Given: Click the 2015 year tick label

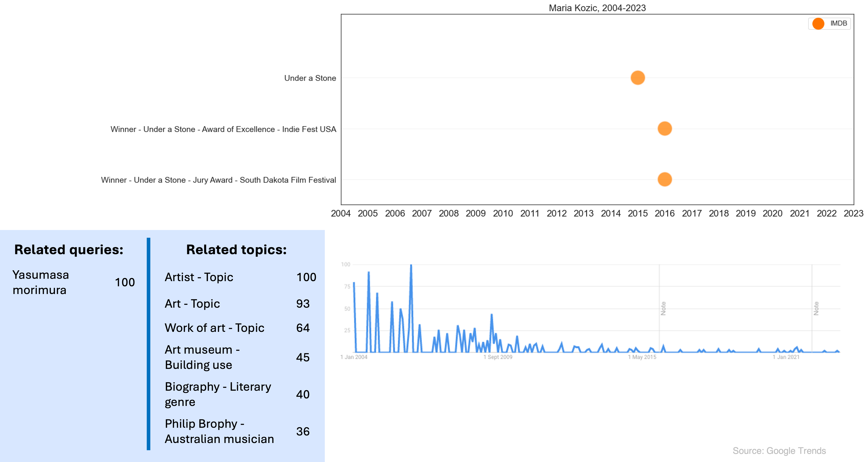Looking at the screenshot, I should point(638,214).
